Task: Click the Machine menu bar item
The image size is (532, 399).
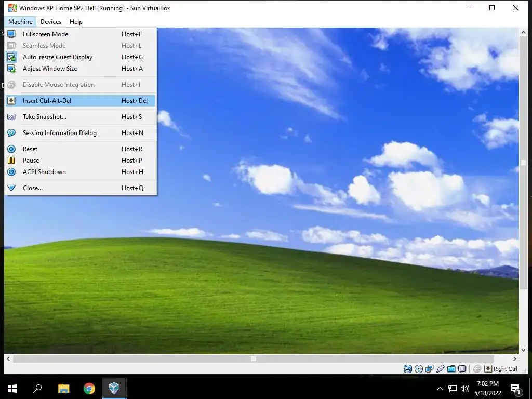Action: click(x=20, y=22)
